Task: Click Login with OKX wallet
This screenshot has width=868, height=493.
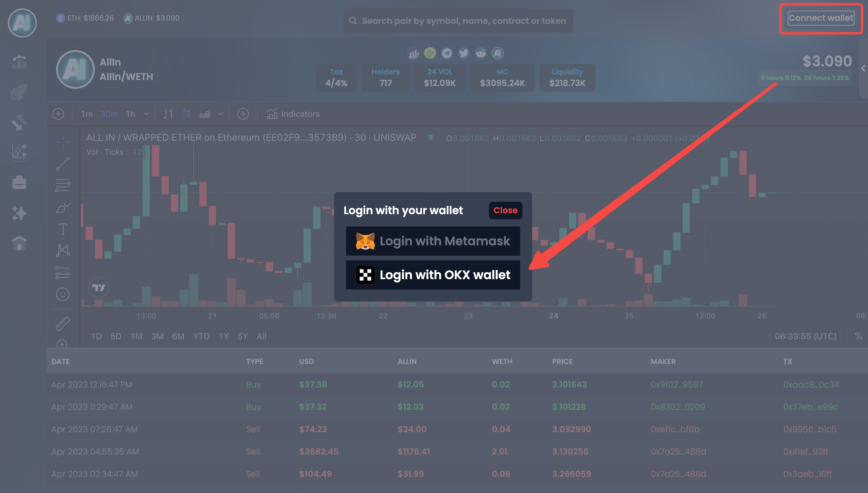Action: pyautogui.click(x=433, y=275)
